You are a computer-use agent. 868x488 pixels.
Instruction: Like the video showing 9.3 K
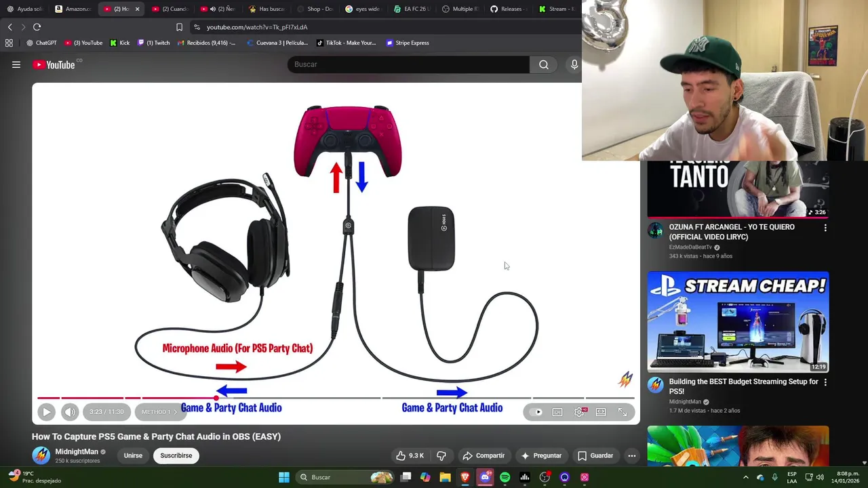410,455
